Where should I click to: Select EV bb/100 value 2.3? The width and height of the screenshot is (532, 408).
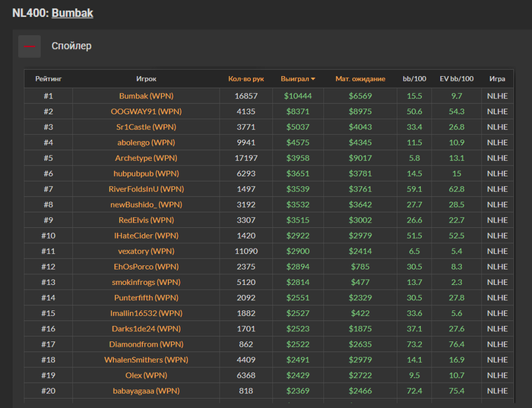click(x=457, y=283)
